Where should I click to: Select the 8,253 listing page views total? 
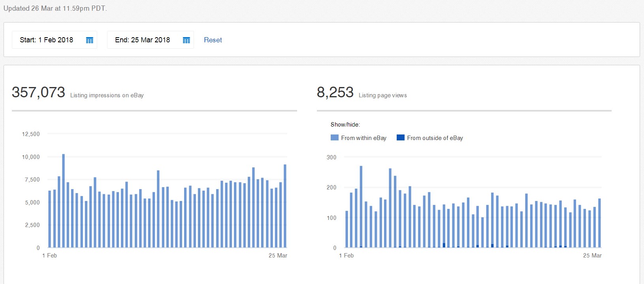coord(335,92)
